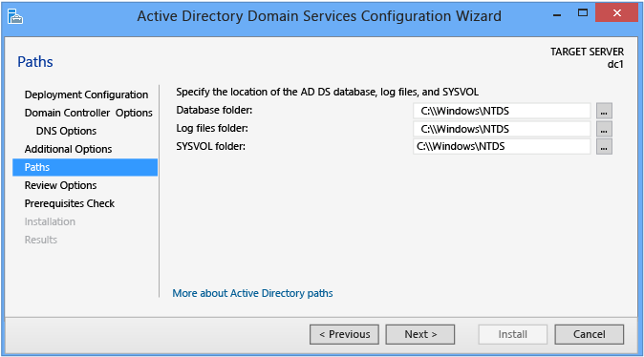Open More about Active Directory paths link
Image resolution: width=644 pixels, height=357 pixels.
[252, 293]
